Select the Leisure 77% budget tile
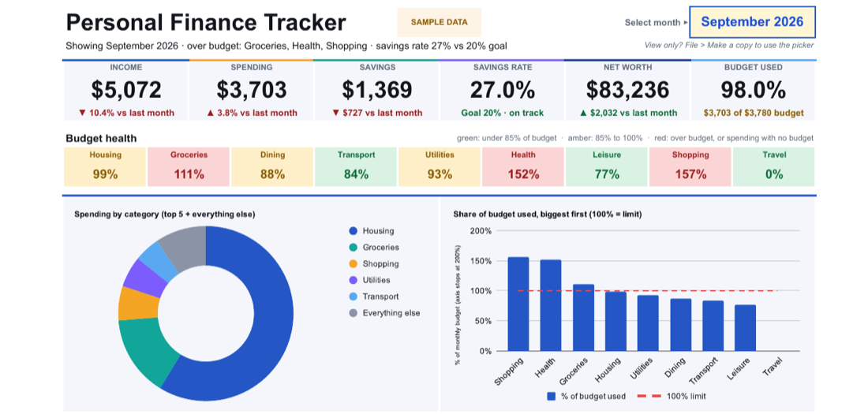868x414 pixels. coord(607,166)
